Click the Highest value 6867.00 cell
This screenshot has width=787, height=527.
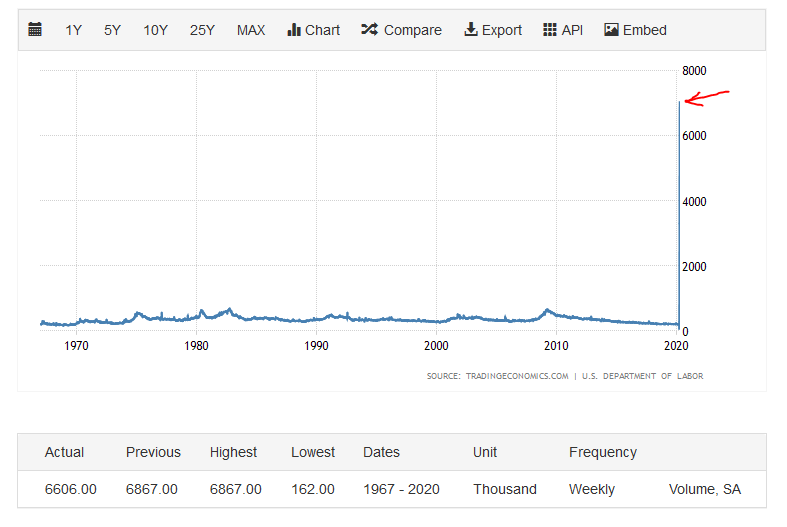236,489
